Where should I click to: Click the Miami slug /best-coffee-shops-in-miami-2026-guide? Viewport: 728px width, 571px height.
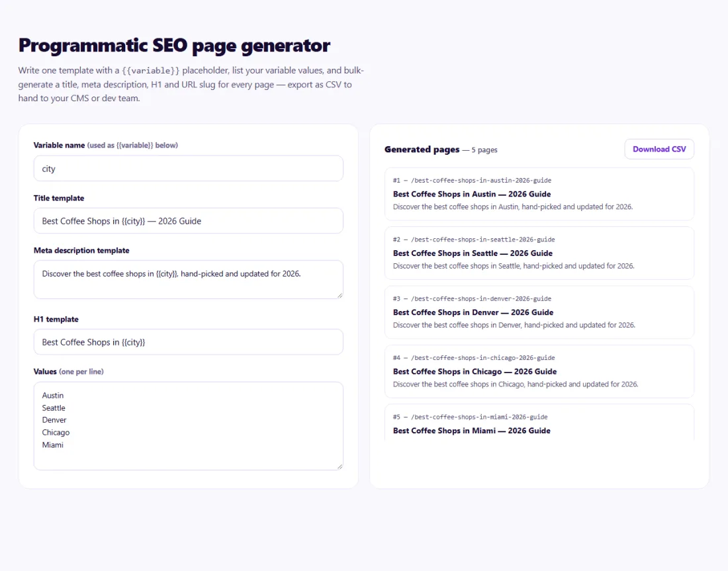(x=479, y=417)
